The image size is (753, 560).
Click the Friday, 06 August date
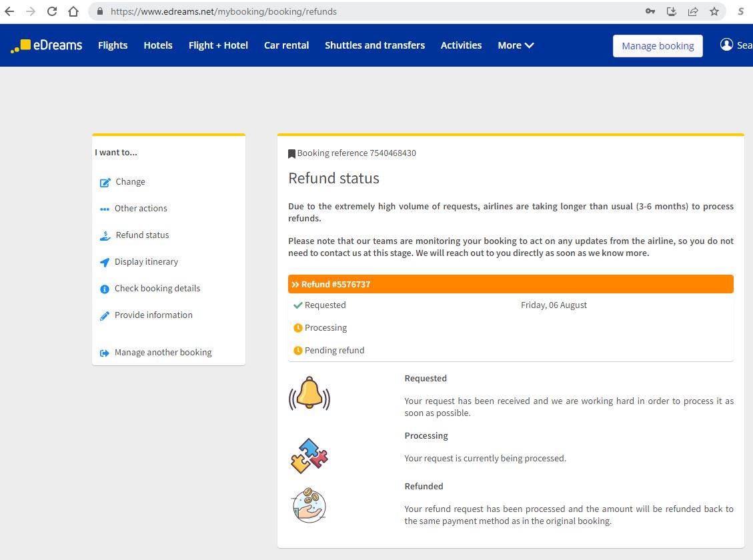pos(554,305)
